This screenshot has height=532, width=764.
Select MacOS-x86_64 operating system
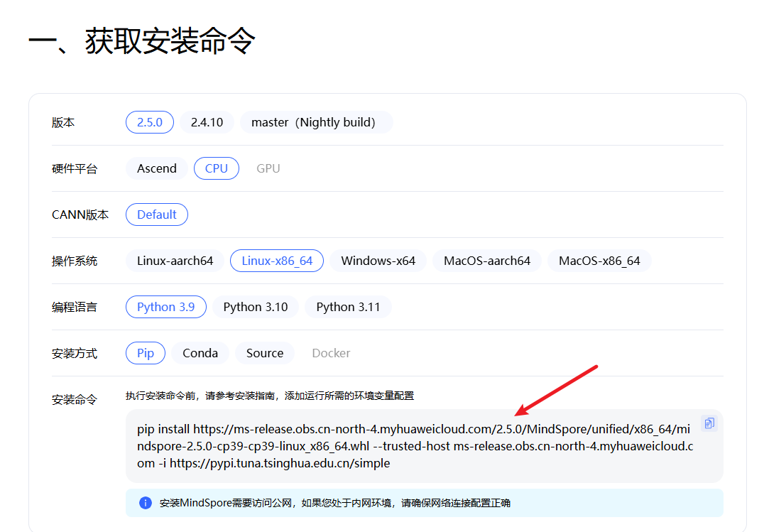click(599, 261)
